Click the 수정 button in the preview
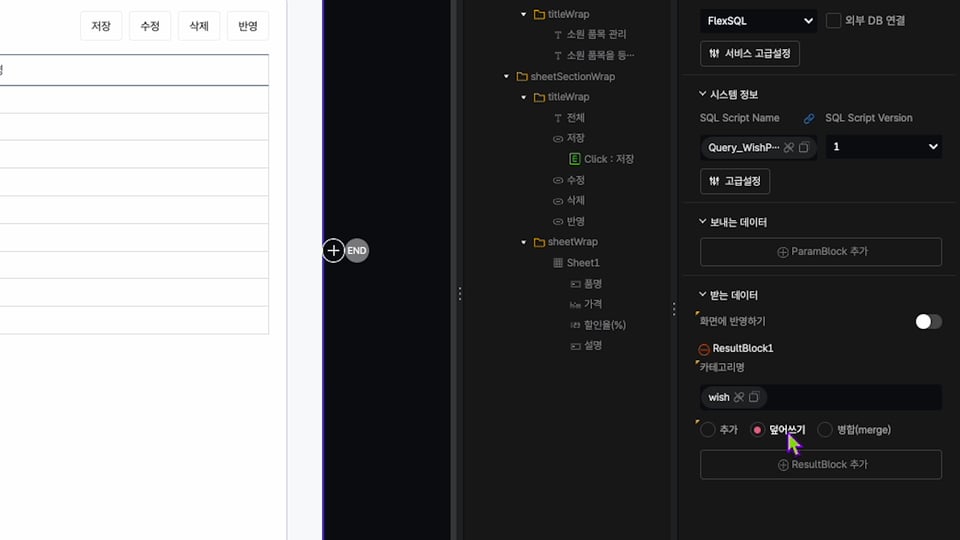Viewport: 960px width, 540px height. (150, 26)
